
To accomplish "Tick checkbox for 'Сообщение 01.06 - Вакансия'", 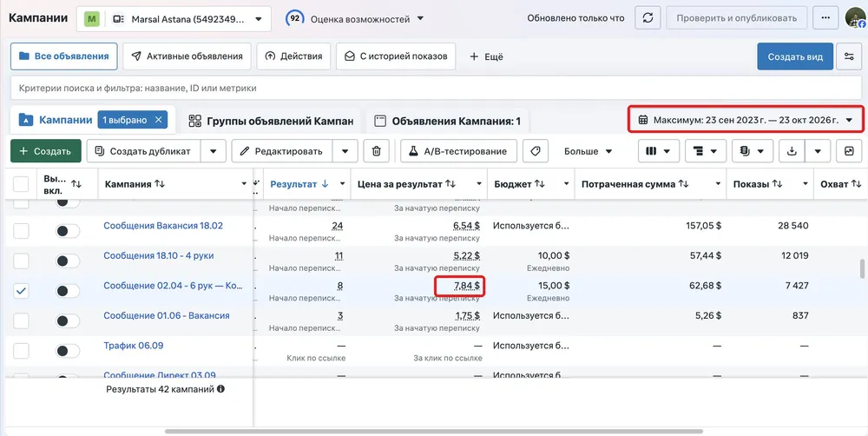I will 21,320.
